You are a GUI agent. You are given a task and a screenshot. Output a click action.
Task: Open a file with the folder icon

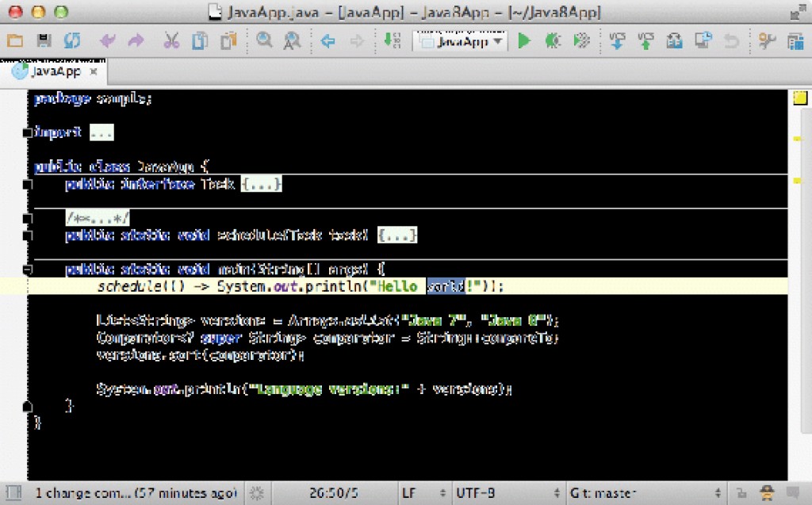(15, 40)
